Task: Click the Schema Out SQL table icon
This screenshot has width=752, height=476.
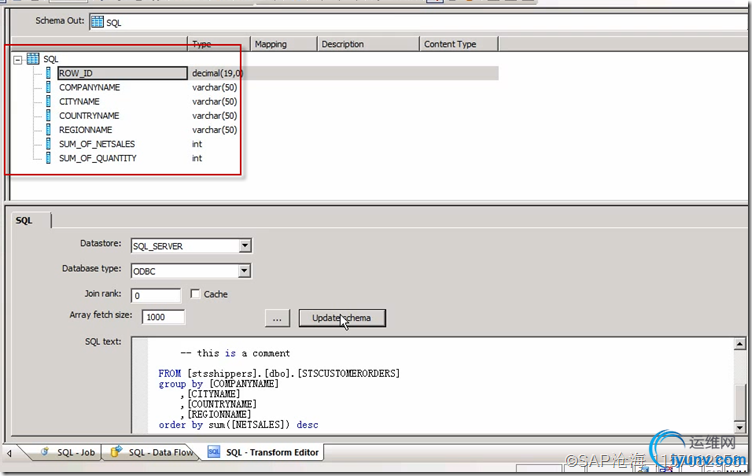Action: [x=97, y=22]
